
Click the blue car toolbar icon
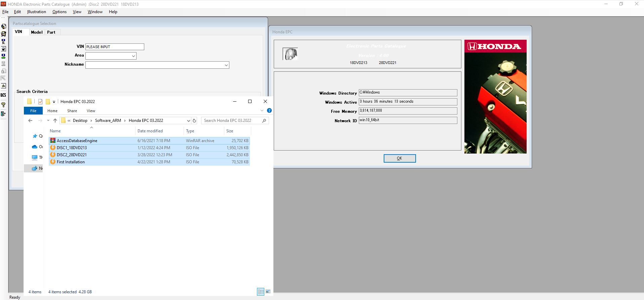pyautogui.click(x=3, y=56)
